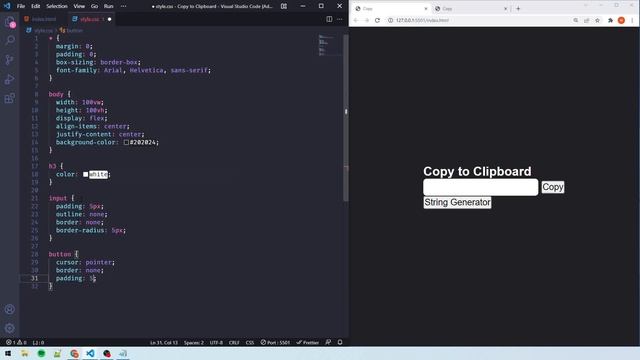The image size is (640, 360).
Task: Open Run and Debug view
Action: point(10,79)
